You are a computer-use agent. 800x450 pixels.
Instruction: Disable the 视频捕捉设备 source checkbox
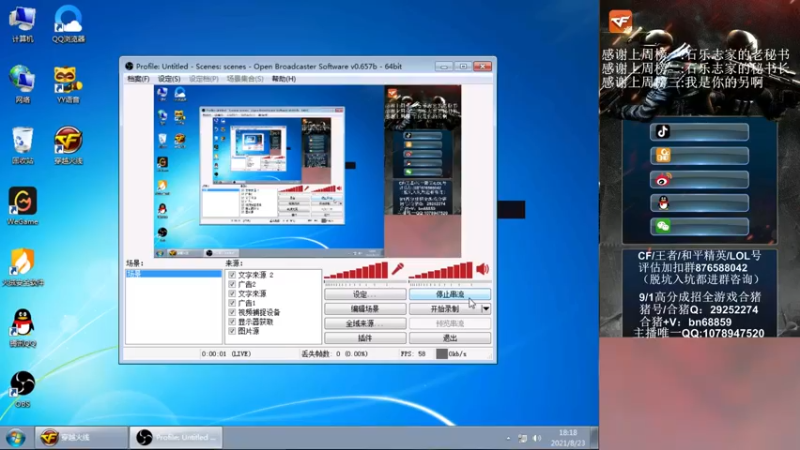232,312
